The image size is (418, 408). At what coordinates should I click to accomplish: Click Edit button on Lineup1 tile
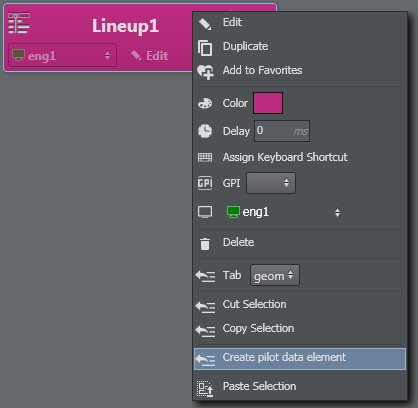(x=150, y=56)
